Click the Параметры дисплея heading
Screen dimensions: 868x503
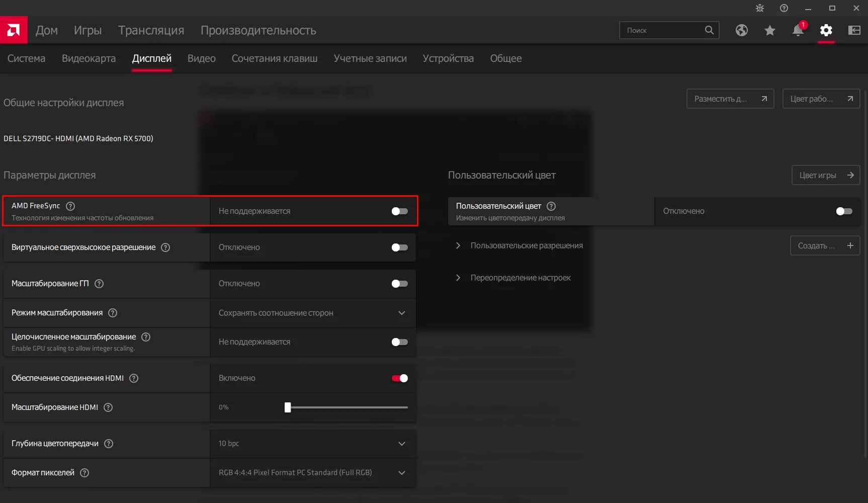point(50,175)
